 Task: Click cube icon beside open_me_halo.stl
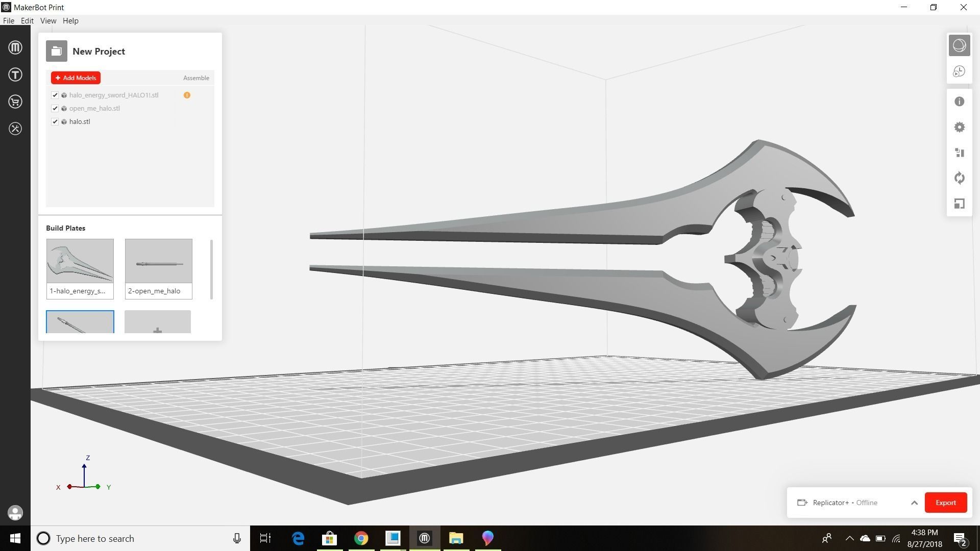tap(64, 108)
